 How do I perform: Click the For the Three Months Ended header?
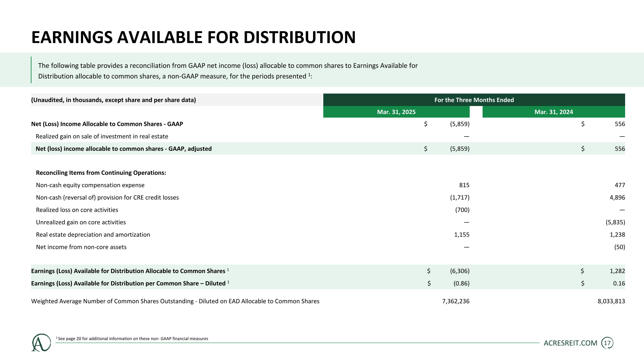coord(474,100)
